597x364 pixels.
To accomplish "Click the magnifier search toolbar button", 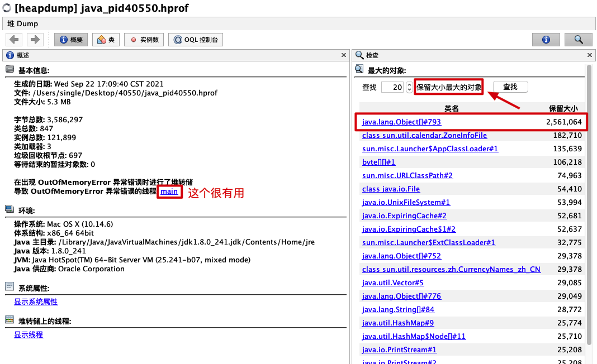I will click(579, 40).
